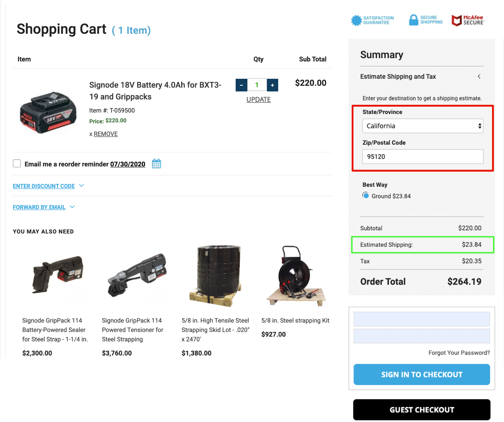Click the Guest Checkout button
The height and width of the screenshot is (422, 504).
click(x=422, y=410)
